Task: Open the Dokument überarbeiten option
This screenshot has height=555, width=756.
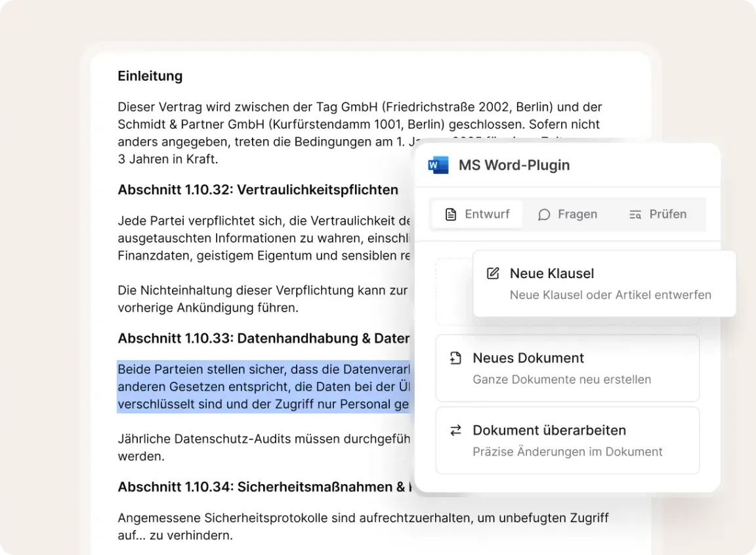Action: pos(567,440)
